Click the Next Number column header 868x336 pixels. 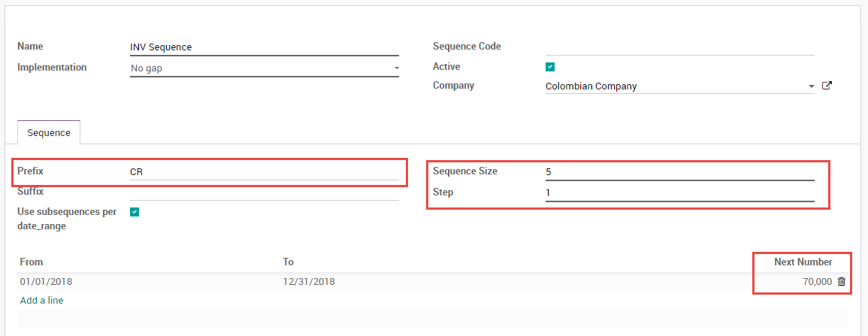tap(803, 262)
